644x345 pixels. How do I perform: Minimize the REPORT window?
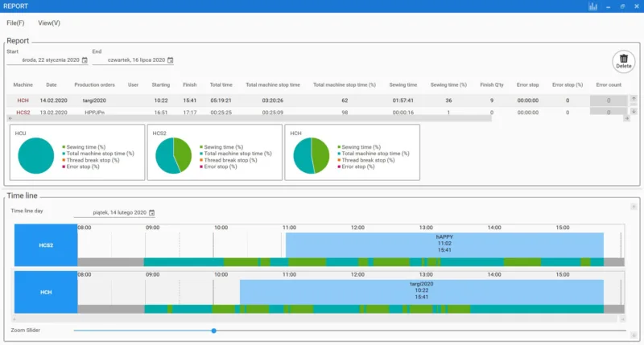(609, 6)
